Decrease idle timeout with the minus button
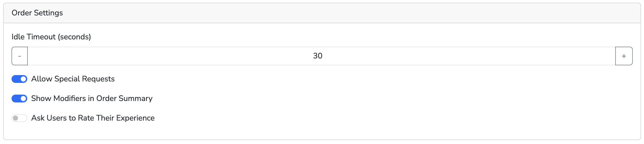The width and height of the screenshot is (644, 144). click(x=19, y=56)
